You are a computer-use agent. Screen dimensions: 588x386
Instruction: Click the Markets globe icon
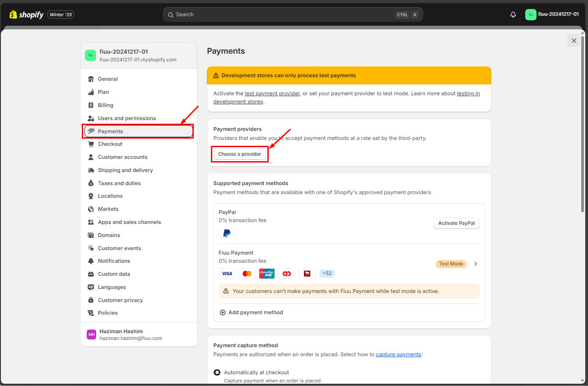point(90,209)
